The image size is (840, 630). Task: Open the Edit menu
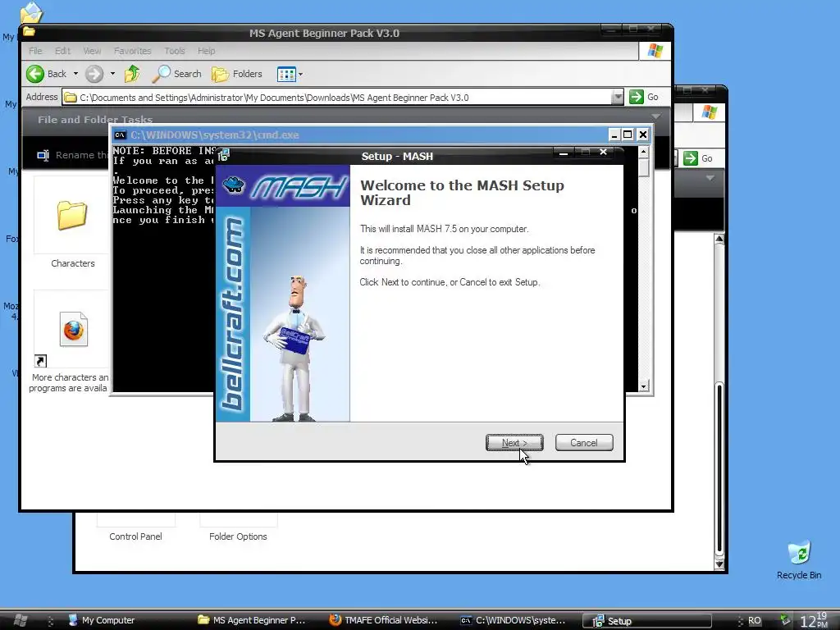click(62, 51)
